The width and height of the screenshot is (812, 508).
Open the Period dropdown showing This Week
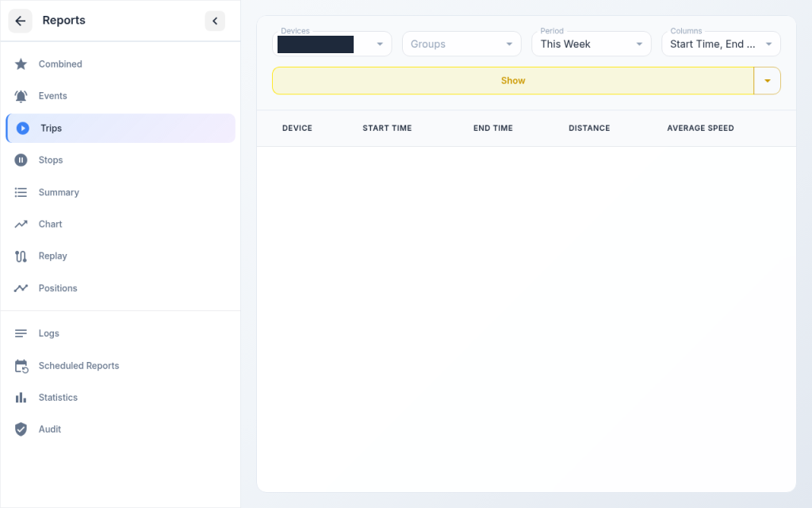pos(592,44)
